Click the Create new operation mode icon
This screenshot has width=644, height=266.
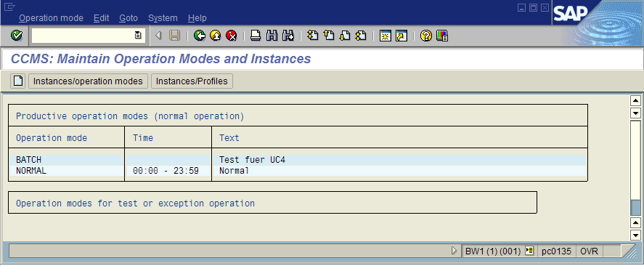(x=18, y=81)
